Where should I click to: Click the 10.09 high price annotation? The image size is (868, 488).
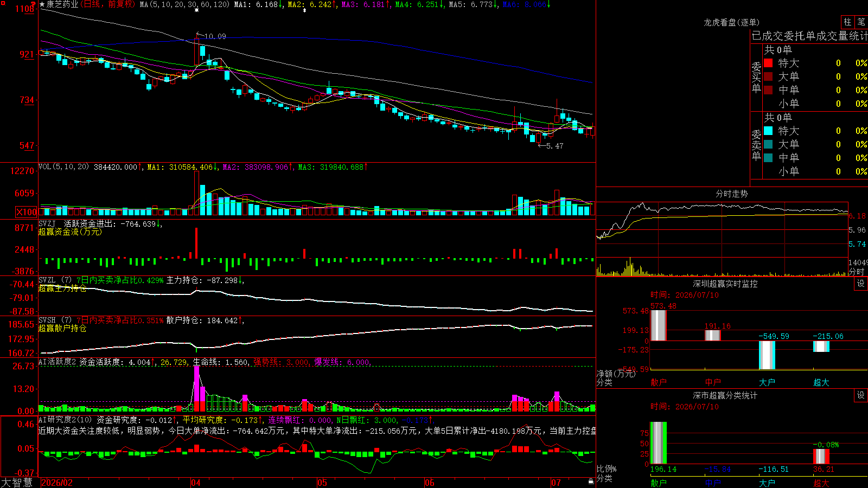[215, 36]
